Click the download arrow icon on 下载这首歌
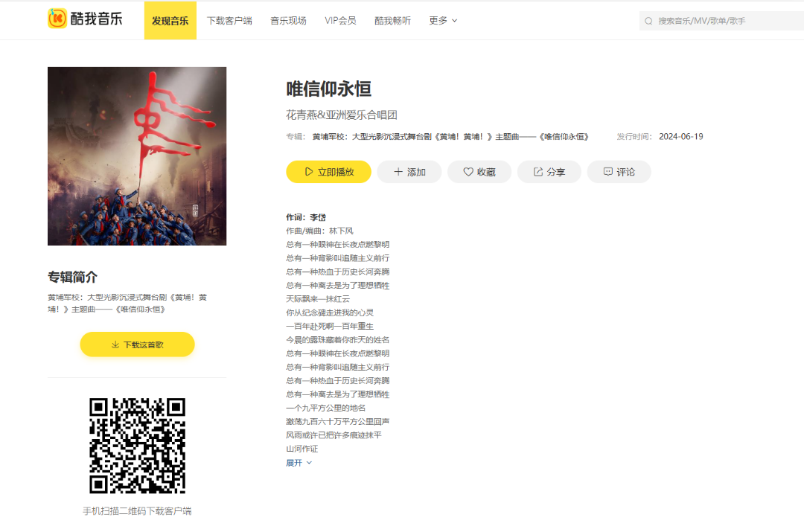Viewport: 804px width, 532px height. tap(115, 344)
